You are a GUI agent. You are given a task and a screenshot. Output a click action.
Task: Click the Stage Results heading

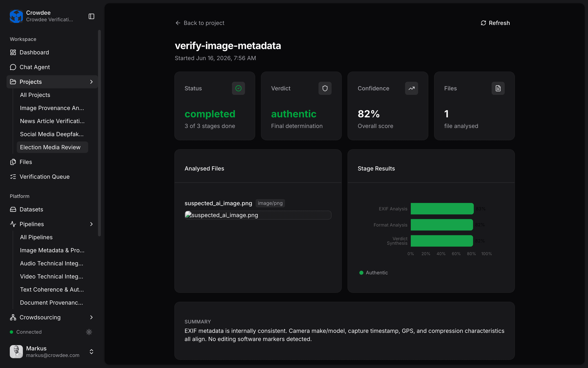pyautogui.click(x=376, y=168)
